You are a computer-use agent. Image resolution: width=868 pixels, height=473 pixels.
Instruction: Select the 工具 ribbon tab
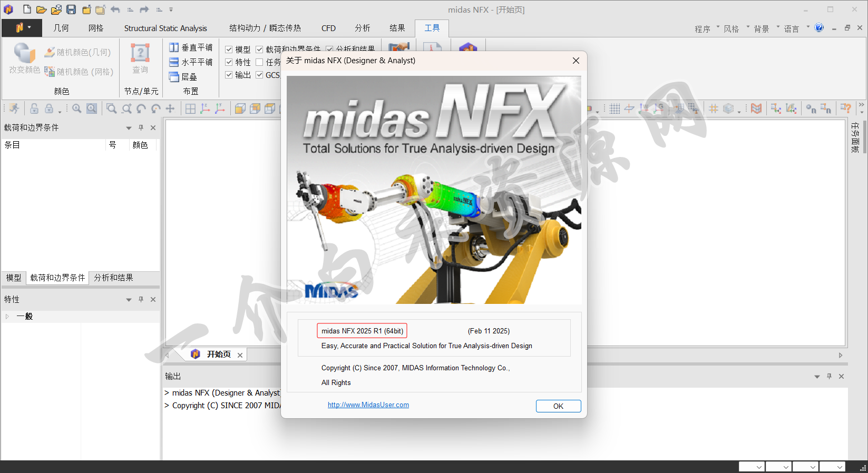[x=432, y=28]
